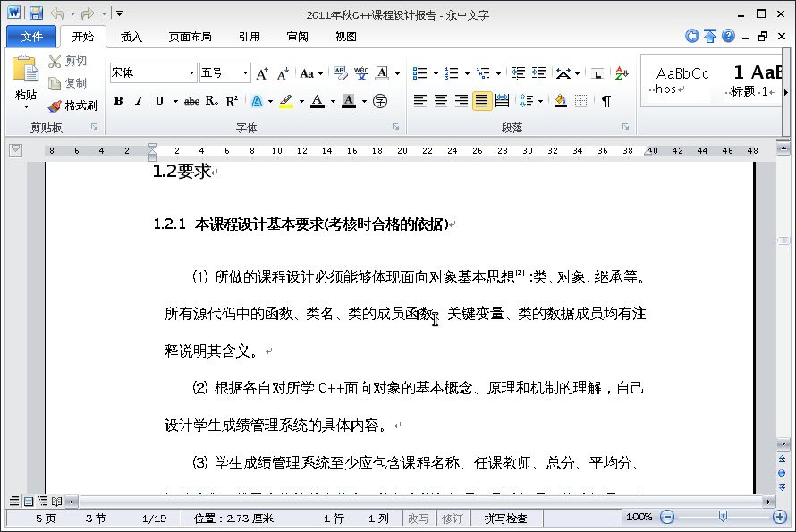Click the cut 剪切 scissors icon
796x532 pixels.
click(55, 61)
